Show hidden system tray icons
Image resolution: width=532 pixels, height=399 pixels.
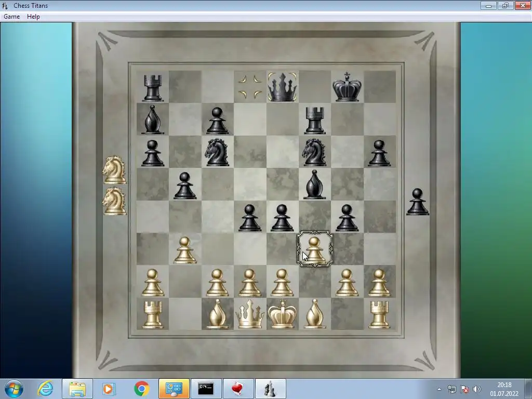[x=439, y=389]
